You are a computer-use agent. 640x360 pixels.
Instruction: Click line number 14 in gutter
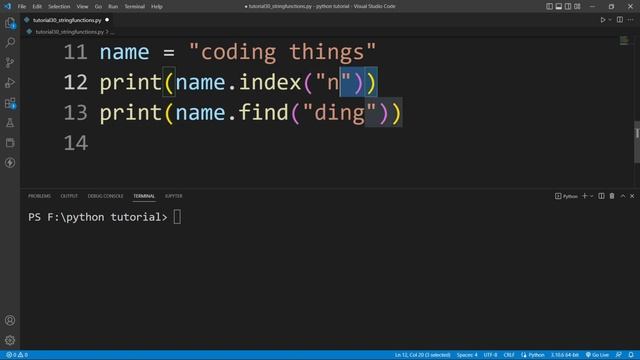click(x=76, y=143)
